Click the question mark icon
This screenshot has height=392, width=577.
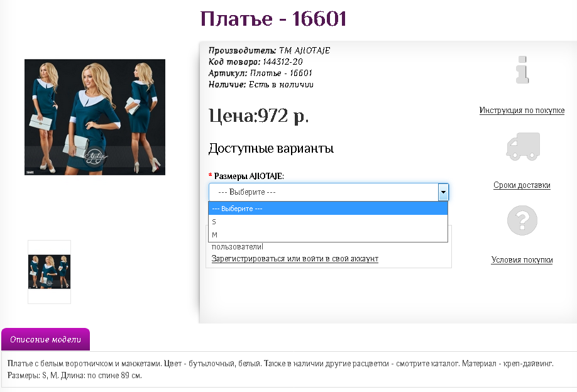[522, 220]
